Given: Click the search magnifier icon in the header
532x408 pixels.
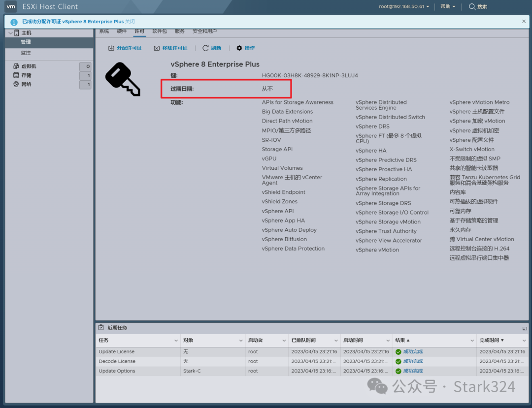Looking at the screenshot, I should (x=471, y=7).
